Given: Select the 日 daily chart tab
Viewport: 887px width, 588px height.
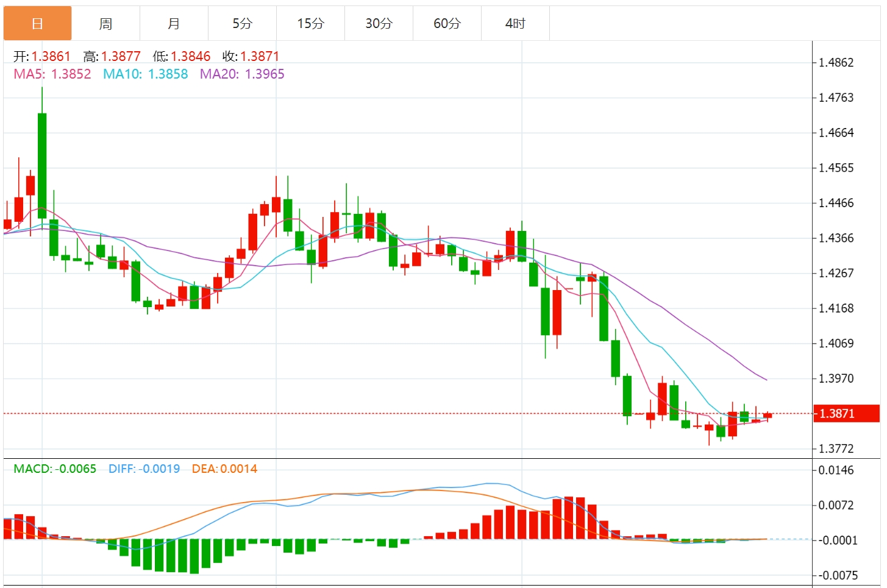Looking at the screenshot, I should [38, 24].
